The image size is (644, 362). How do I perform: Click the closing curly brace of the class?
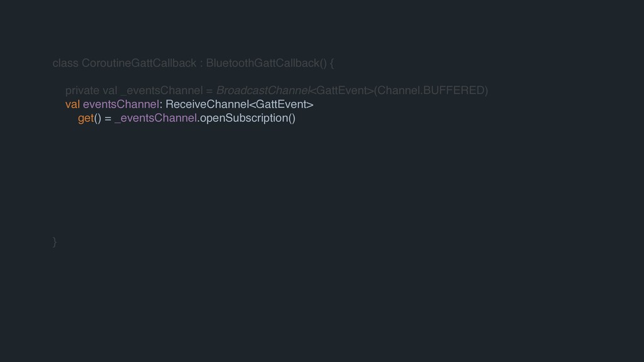55,242
